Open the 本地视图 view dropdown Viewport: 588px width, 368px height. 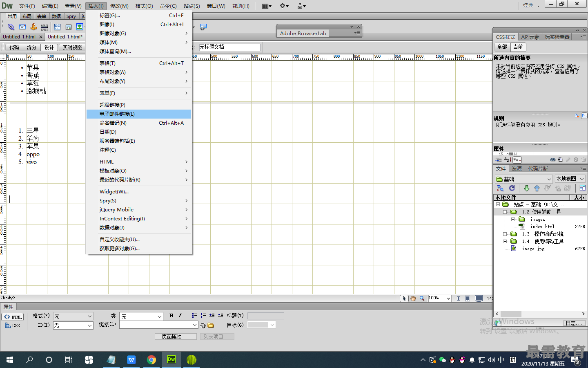(x=570, y=179)
